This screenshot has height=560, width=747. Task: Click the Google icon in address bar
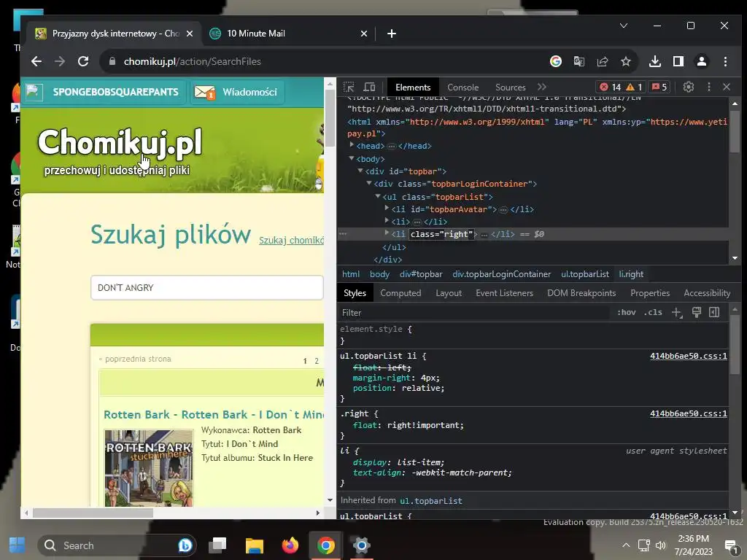pyautogui.click(x=555, y=61)
